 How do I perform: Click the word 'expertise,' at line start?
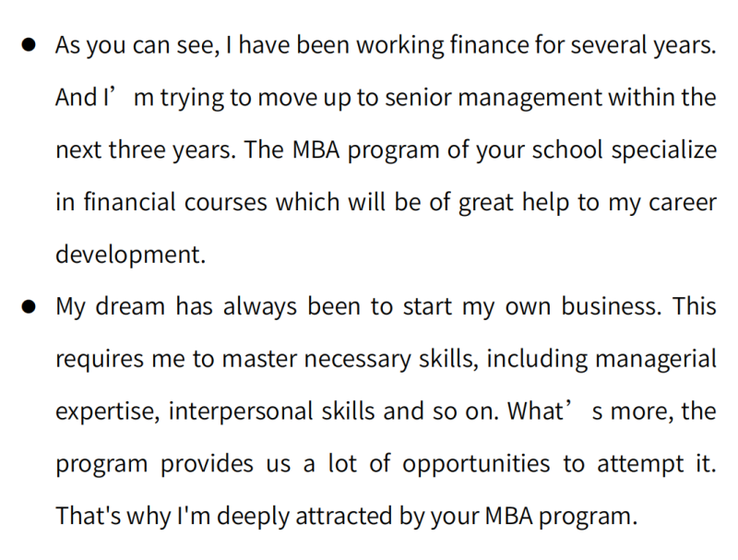pyautogui.click(x=108, y=411)
